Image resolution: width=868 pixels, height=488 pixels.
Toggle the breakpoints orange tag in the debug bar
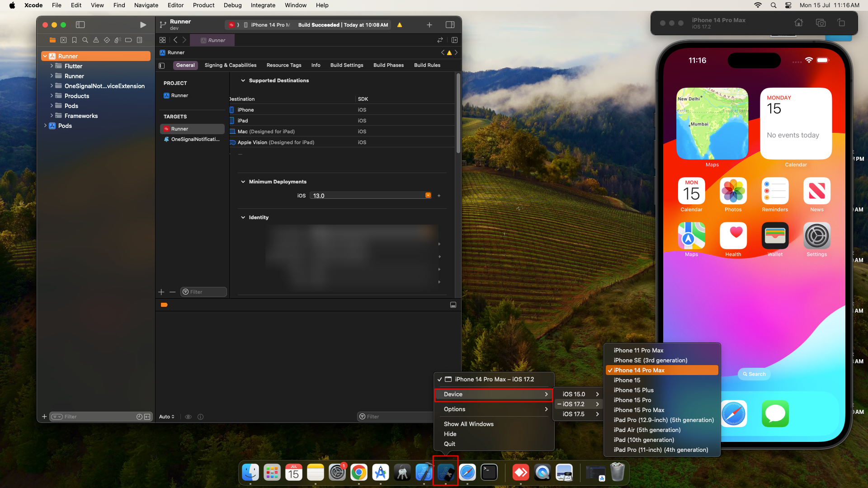click(164, 305)
